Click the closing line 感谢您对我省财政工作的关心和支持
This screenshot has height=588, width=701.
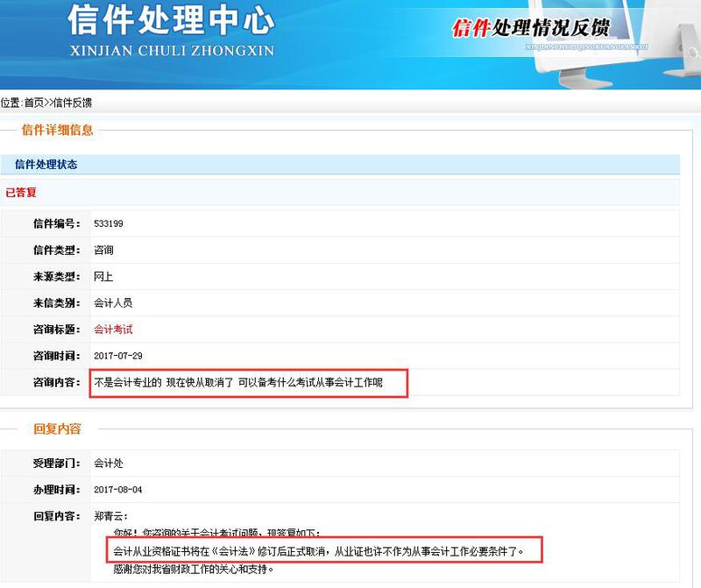(x=194, y=570)
